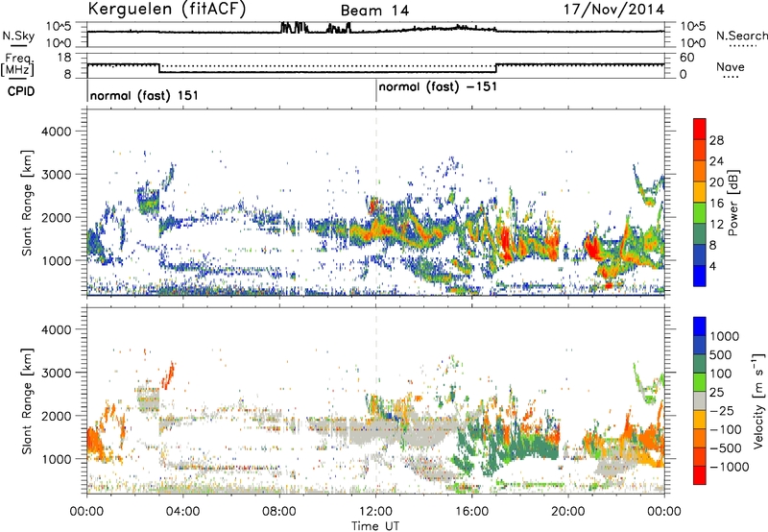Click the "Kerguelen (fitACF)" plot title
768x532 pixels.
pos(166,10)
